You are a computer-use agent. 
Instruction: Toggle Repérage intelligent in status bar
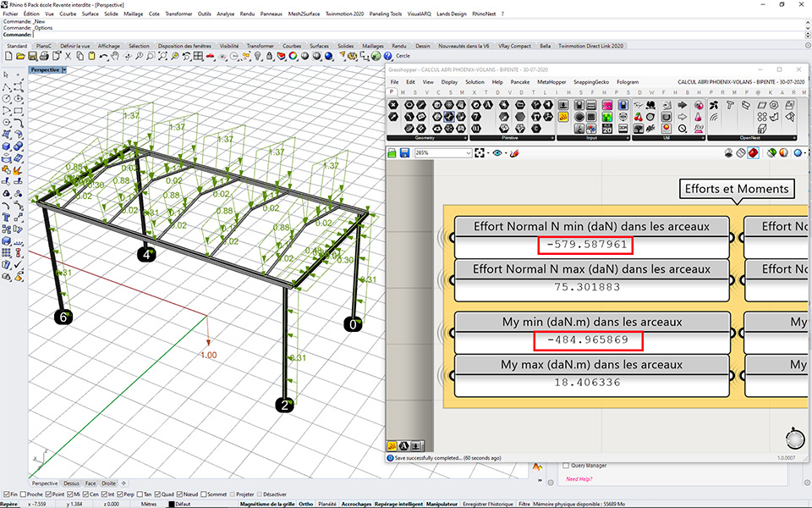point(399,504)
